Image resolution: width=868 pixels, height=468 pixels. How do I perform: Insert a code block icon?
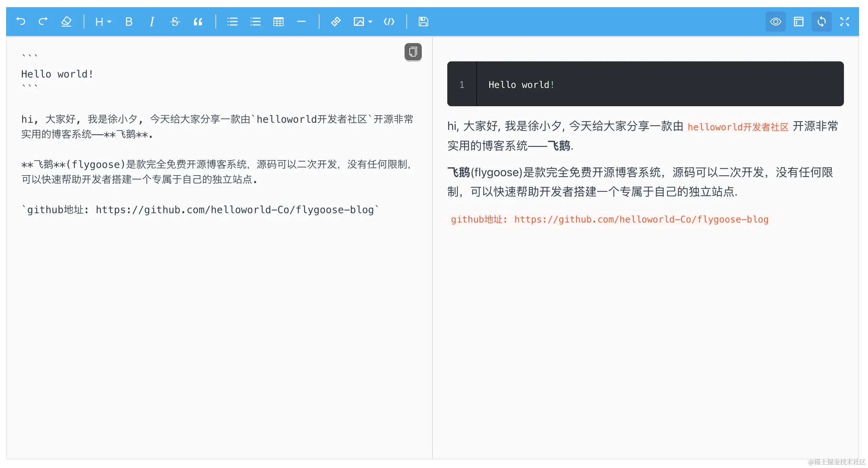(x=389, y=22)
